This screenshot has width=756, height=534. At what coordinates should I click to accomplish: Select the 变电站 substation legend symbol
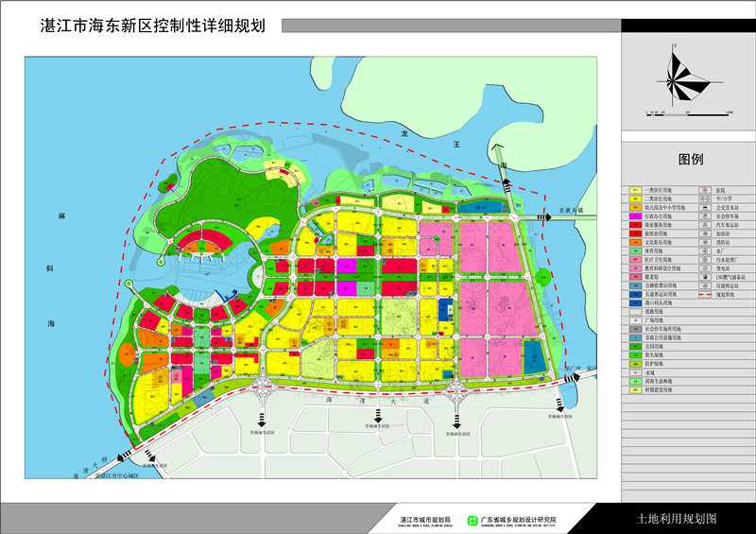704,267
